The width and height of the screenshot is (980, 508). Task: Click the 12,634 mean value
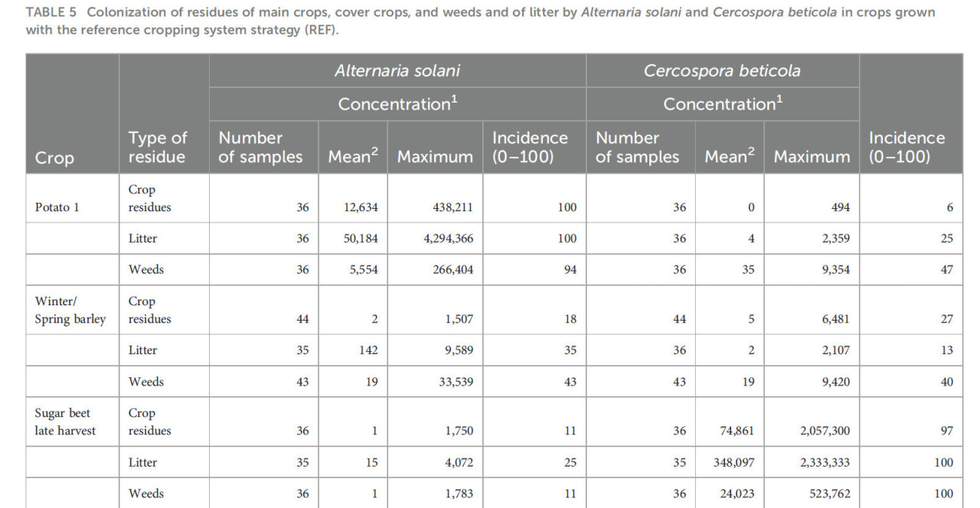(x=361, y=207)
